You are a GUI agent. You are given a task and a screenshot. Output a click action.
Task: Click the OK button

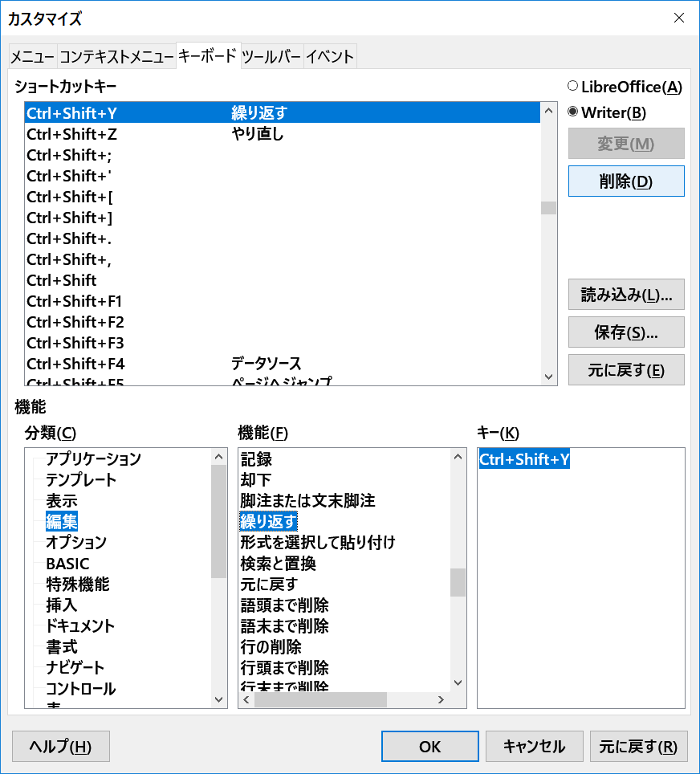[x=429, y=747]
